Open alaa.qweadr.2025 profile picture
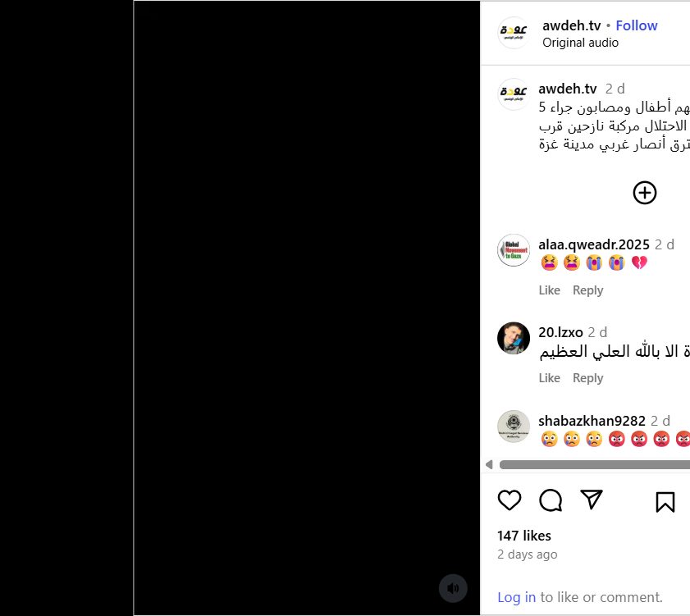The height and width of the screenshot is (616, 690). pyautogui.click(x=514, y=250)
